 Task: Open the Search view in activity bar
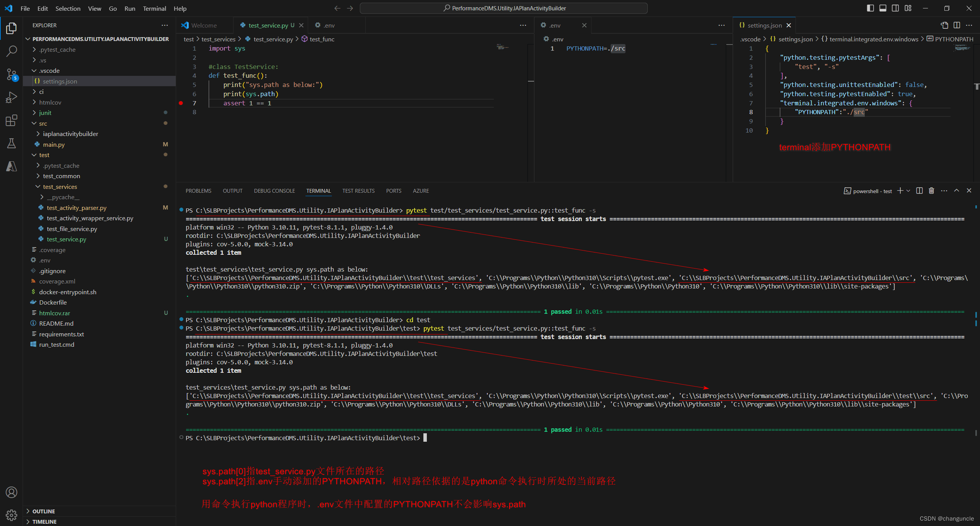coord(11,51)
